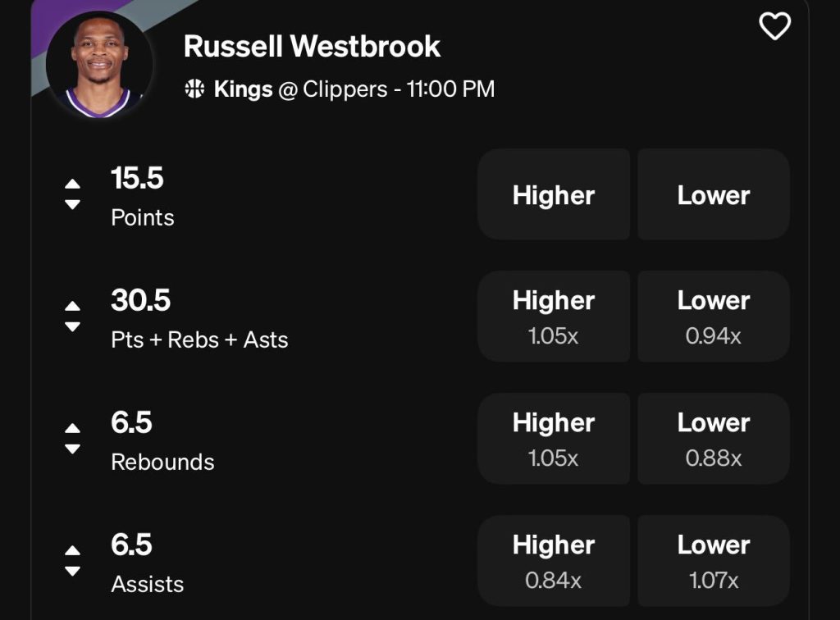Increase the Assists line with up arrow

[x=73, y=550]
